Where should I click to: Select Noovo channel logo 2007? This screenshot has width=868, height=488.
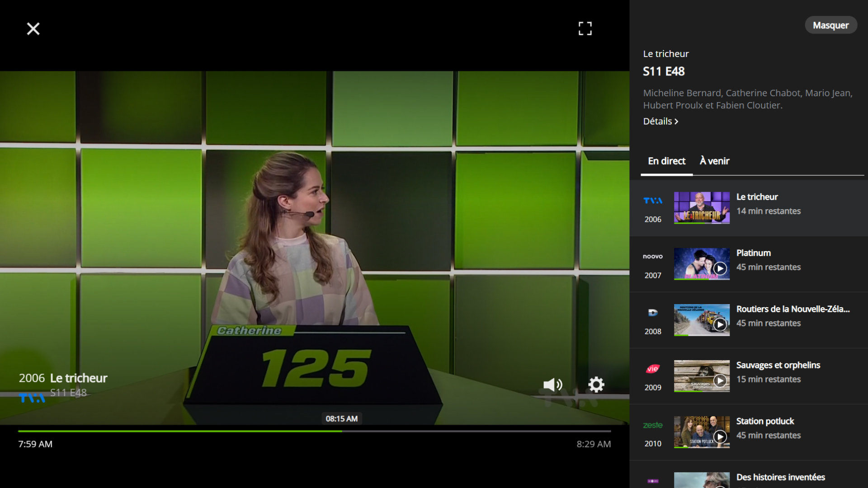(653, 256)
